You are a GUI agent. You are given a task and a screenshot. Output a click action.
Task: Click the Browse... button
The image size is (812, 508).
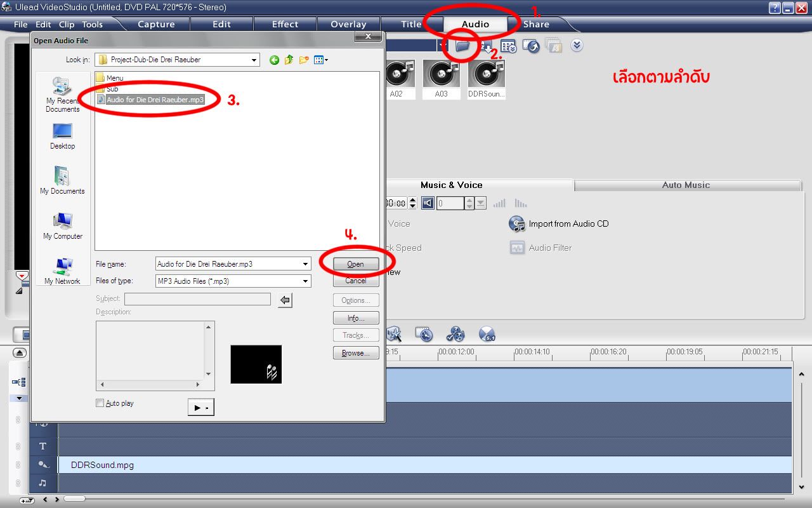(355, 353)
